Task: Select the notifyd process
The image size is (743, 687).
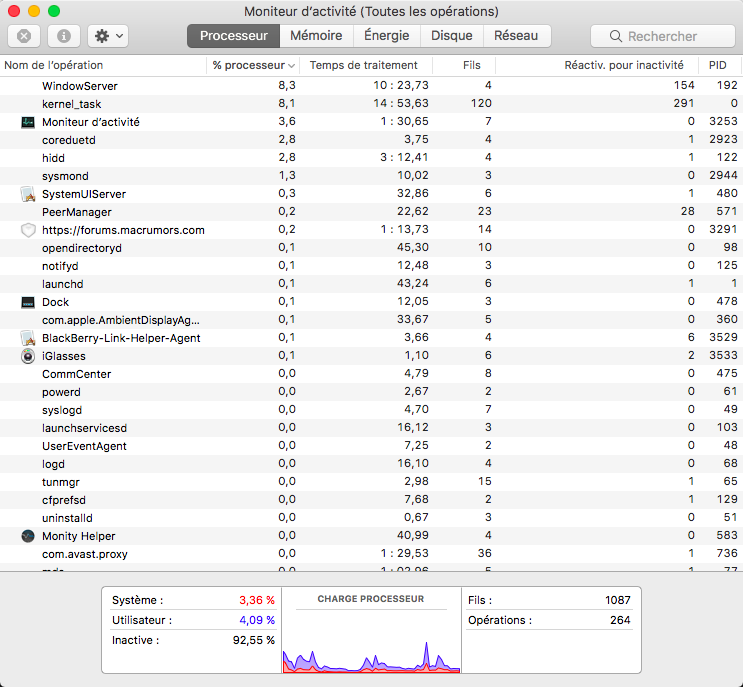Action: click(x=372, y=266)
